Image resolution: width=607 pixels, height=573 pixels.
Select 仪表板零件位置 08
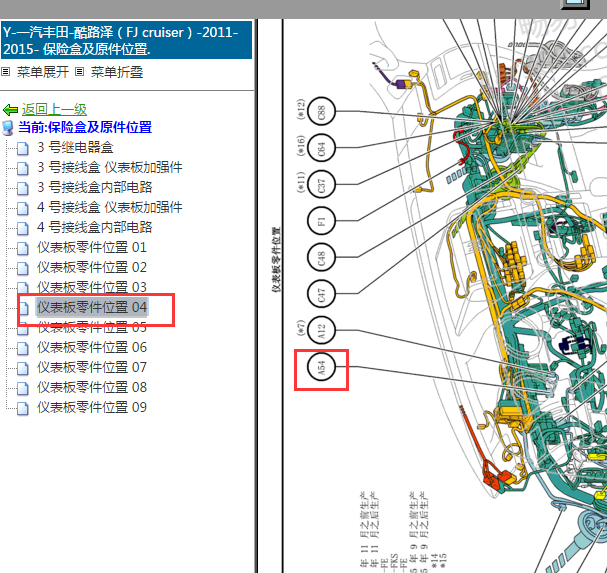click(92, 388)
